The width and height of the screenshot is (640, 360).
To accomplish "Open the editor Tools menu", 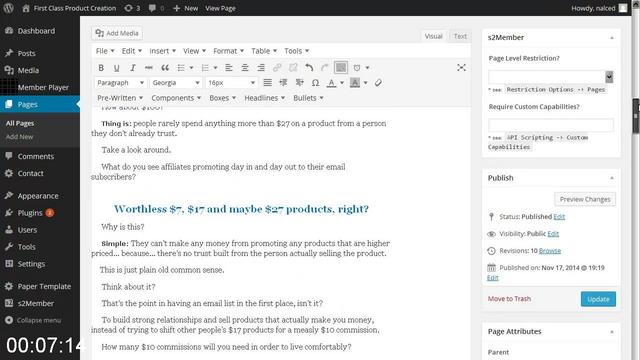I will (x=296, y=51).
